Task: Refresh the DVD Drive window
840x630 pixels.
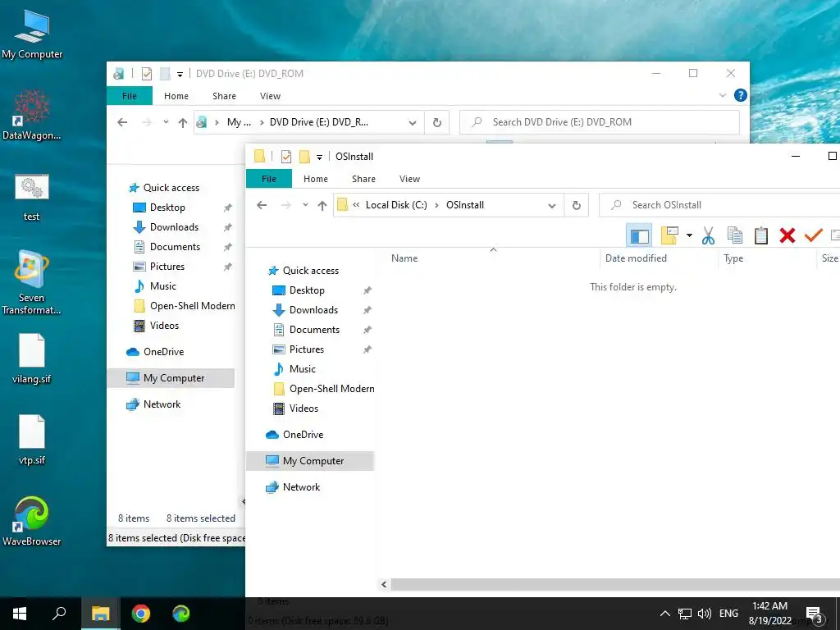Action: click(x=437, y=122)
